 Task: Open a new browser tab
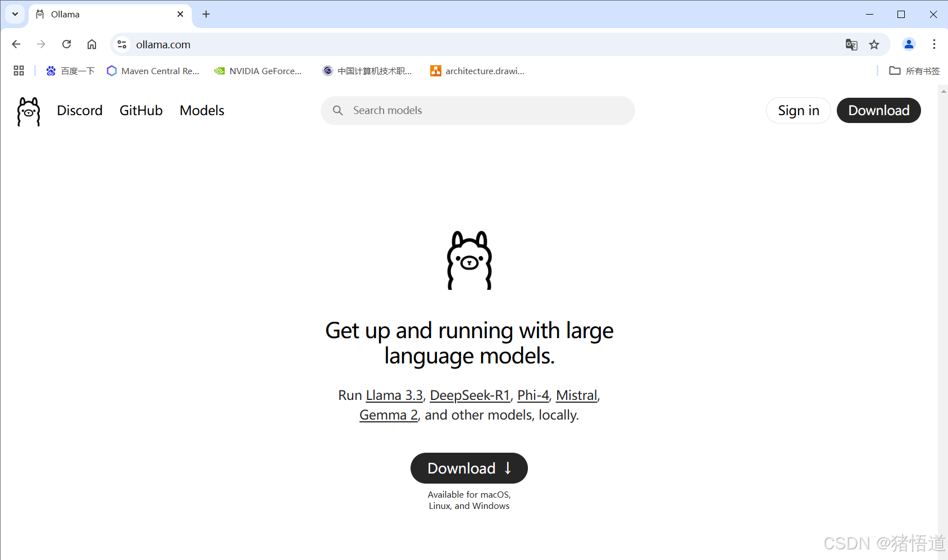(x=206, y=14)
